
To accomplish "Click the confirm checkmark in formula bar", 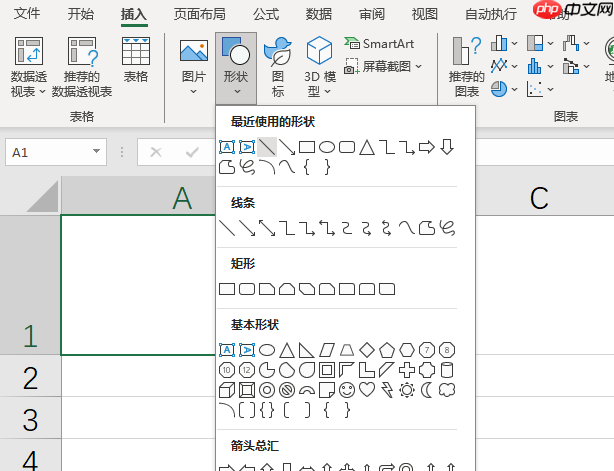I will [x=192, y=152].
